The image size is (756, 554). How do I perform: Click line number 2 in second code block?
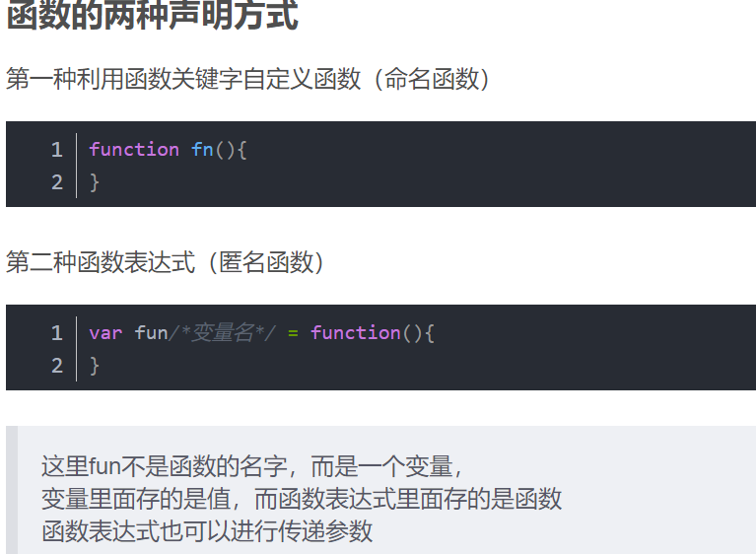[x=57, y=366]
